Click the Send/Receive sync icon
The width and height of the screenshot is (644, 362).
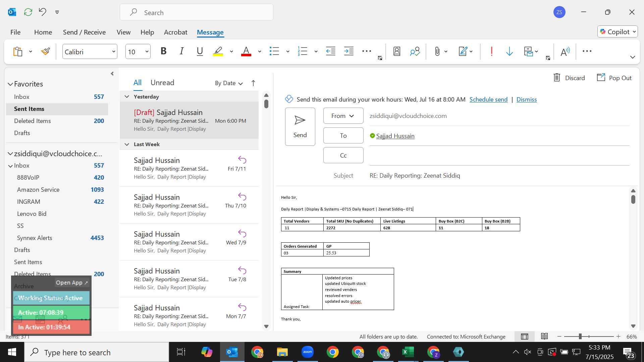click(28, 12)
